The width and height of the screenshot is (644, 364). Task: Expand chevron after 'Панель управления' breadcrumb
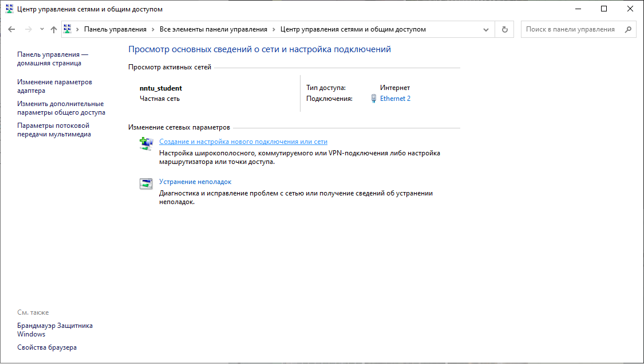click(x=153, y=30)
